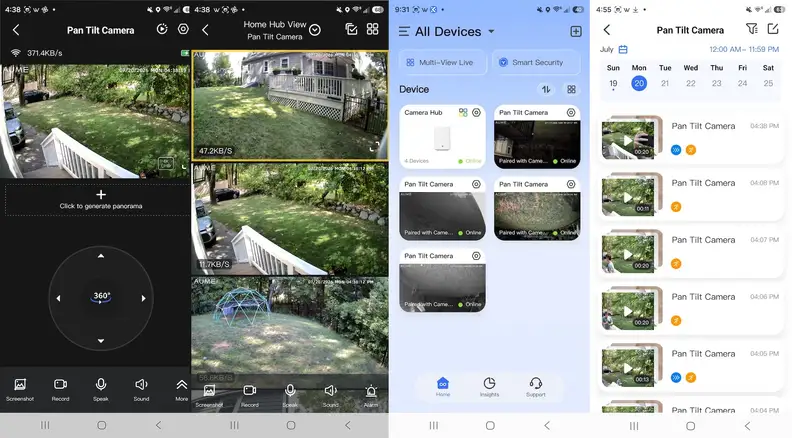Play the 04:38 PM recording

coord(628,140)
